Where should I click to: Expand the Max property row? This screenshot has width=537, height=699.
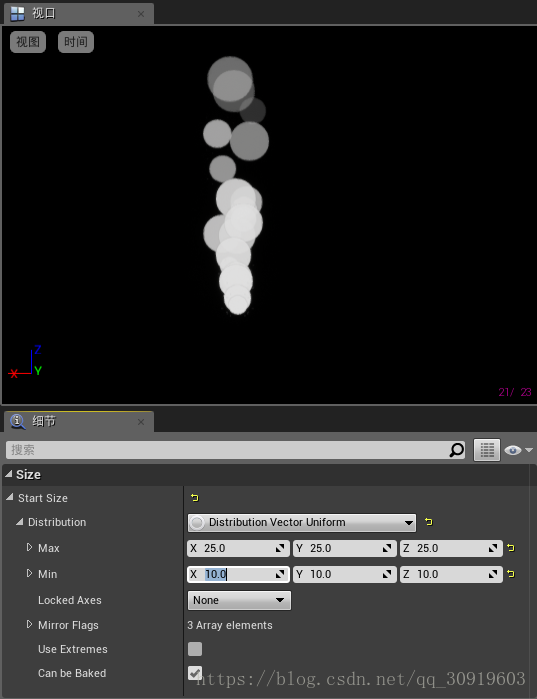coord(29,547)
